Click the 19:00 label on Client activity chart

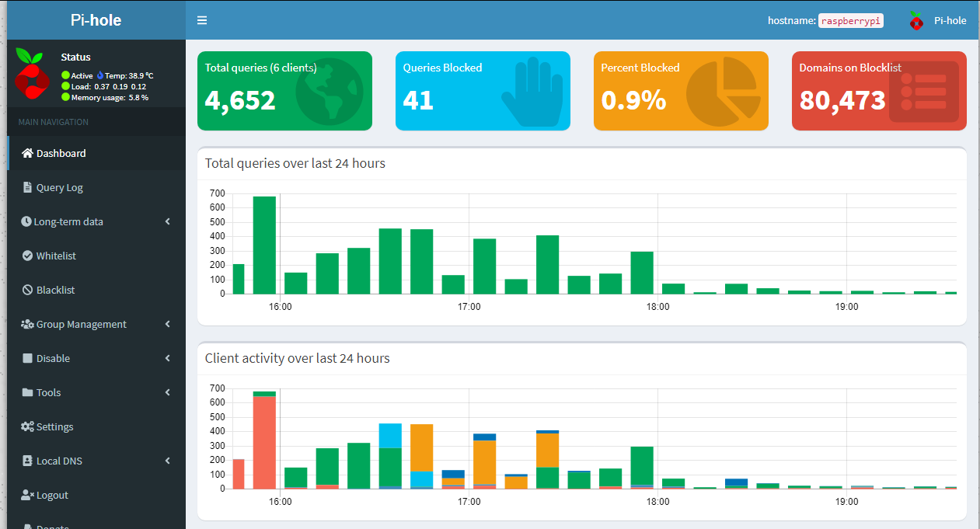pyautogui.click(x=846, y=502)
